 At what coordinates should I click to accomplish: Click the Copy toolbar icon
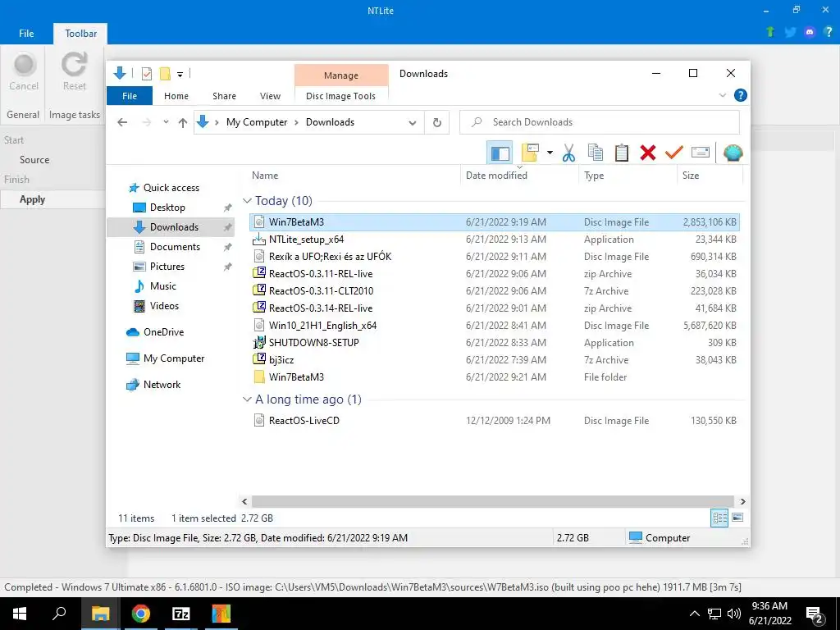[596, 153]
